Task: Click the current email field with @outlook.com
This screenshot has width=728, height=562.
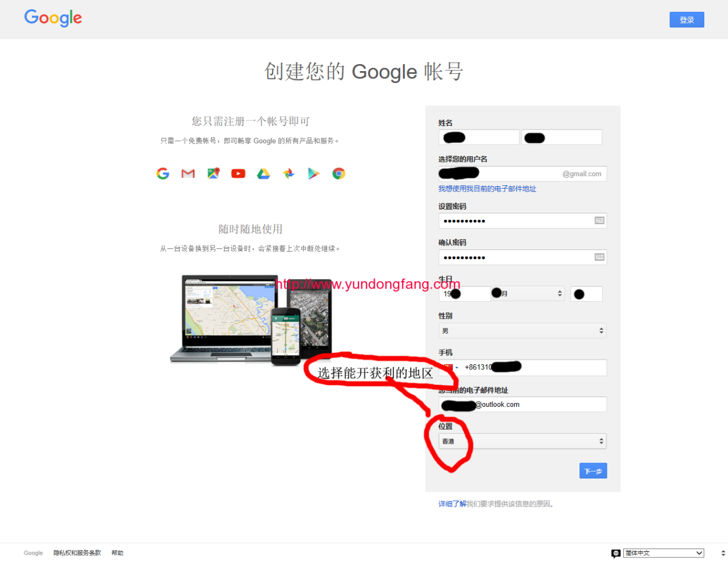Action: point(523,405)
